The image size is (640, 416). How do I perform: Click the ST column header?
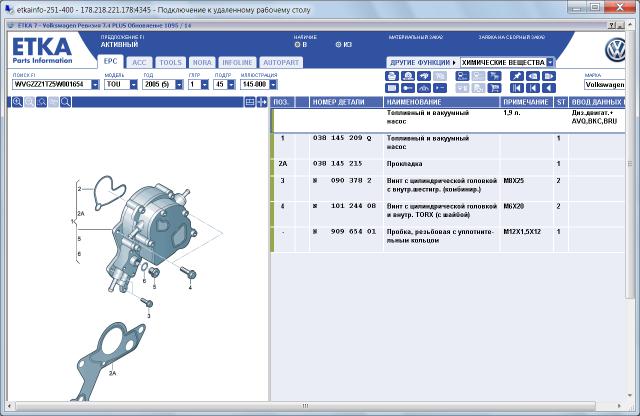tap(561, 102)
